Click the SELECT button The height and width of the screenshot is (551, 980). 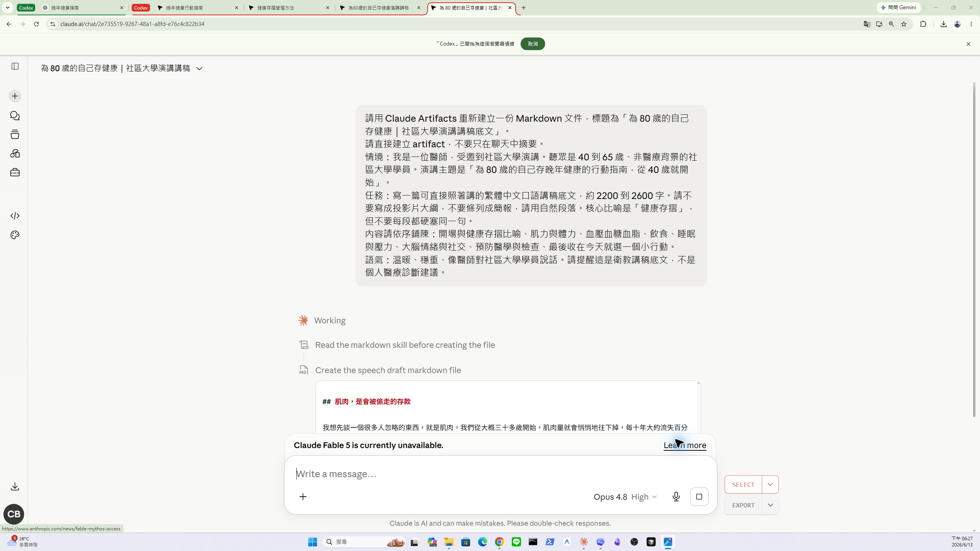tap(743, 484)
